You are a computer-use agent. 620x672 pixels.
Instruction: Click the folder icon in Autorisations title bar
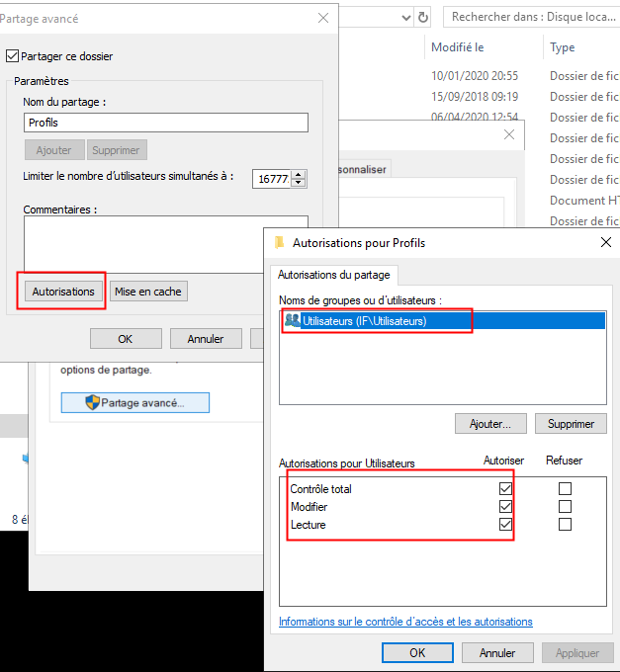(280, 242)
